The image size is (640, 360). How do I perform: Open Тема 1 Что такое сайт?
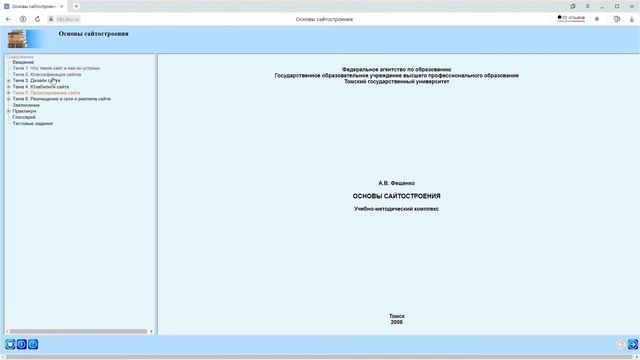point(56,68)
